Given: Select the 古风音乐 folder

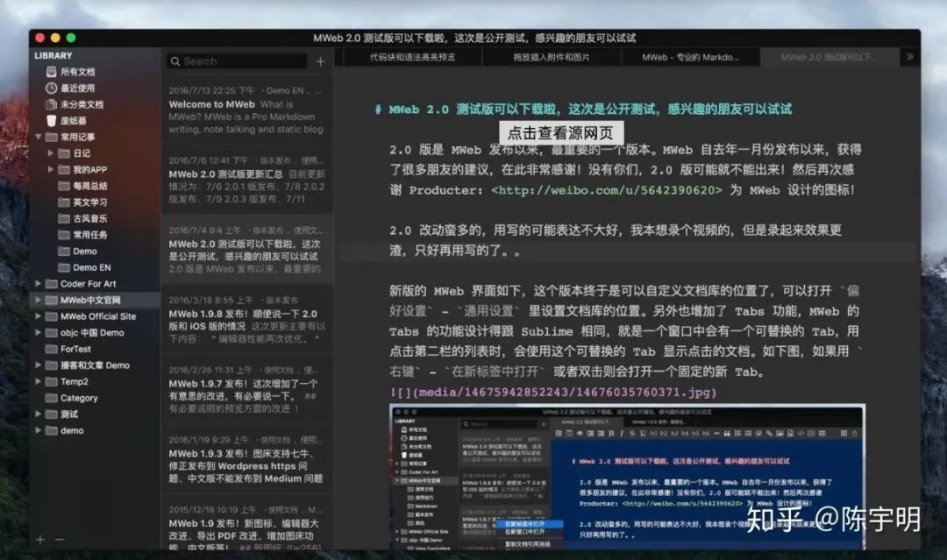Looking at the screenshot, I should pos(90,218).
